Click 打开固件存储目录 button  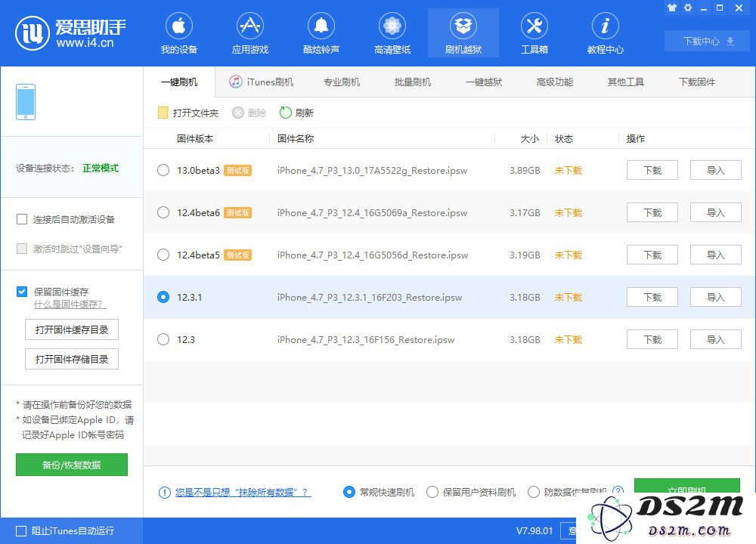tap(72, 359)
